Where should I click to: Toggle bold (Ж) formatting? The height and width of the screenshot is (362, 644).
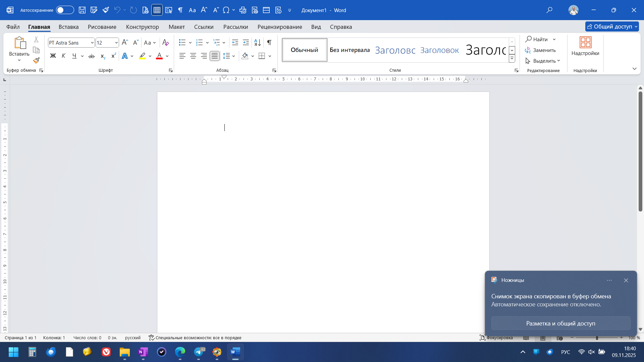tap(53, 56)
